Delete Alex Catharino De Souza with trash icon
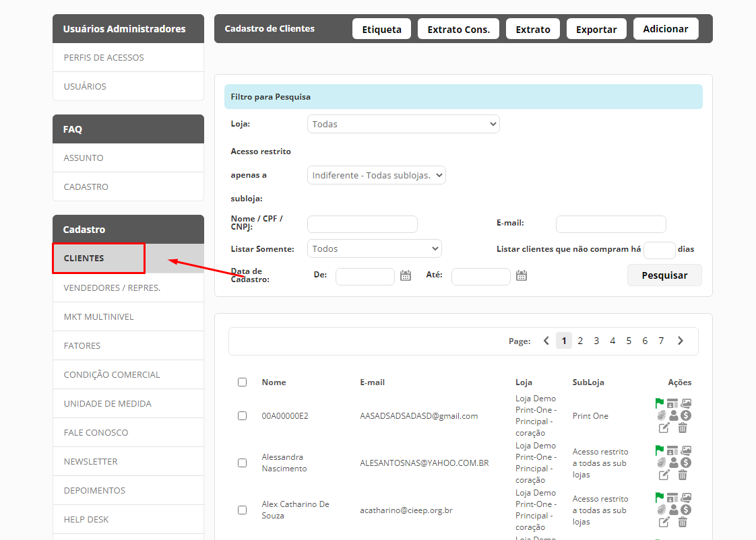756x540 pixels. (683, 522)
